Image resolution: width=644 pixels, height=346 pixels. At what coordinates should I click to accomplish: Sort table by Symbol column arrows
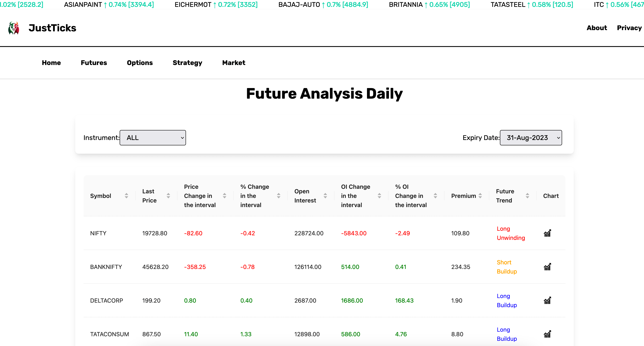point(126,196)
